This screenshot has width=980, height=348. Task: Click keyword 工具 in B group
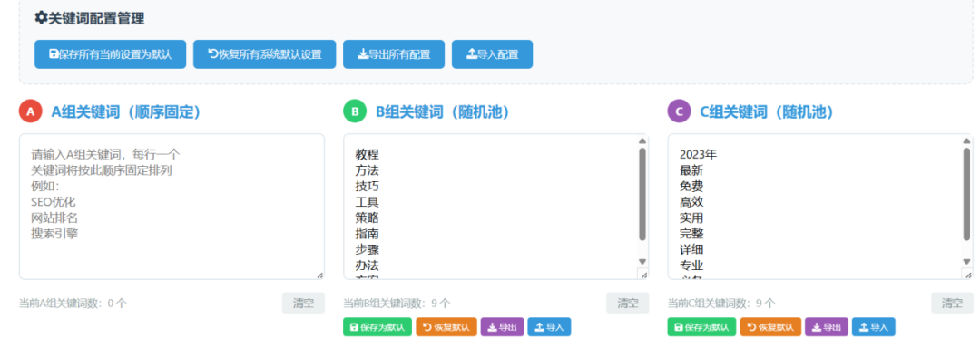click(x=367, y=202)
